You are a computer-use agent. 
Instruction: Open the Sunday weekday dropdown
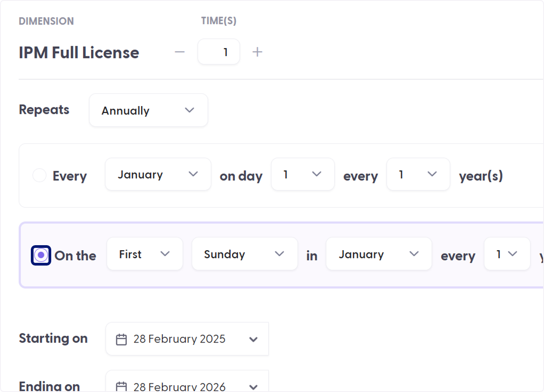(x=245, y=254)
